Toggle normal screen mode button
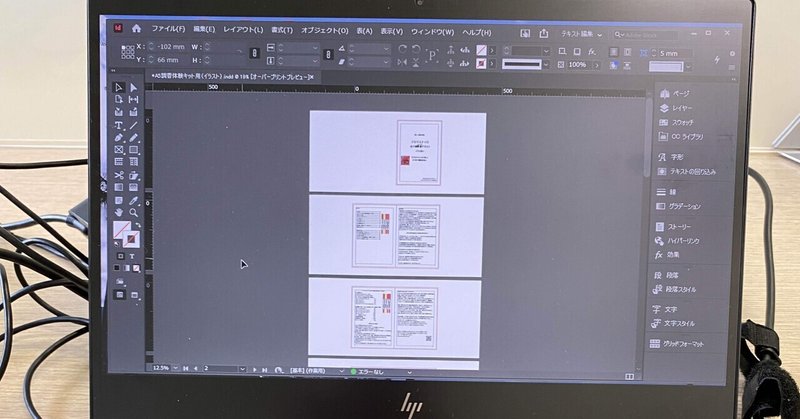The height and width of the screenshot is (419, 800). (x=119, y=294)
